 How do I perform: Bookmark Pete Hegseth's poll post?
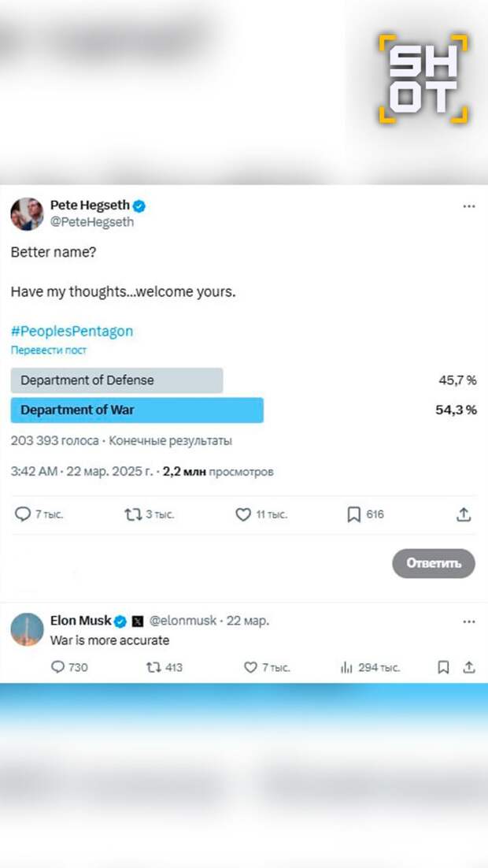[x=353, y=514]
